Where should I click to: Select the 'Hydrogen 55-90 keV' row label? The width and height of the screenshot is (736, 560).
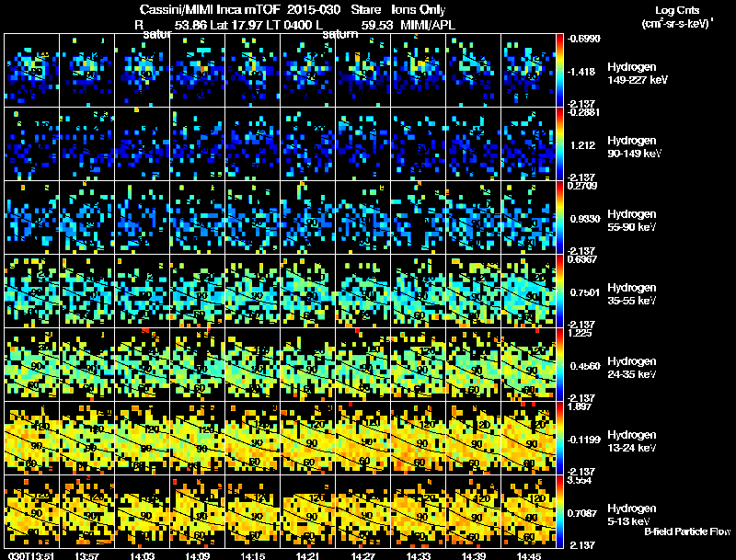tap(632, 221)
